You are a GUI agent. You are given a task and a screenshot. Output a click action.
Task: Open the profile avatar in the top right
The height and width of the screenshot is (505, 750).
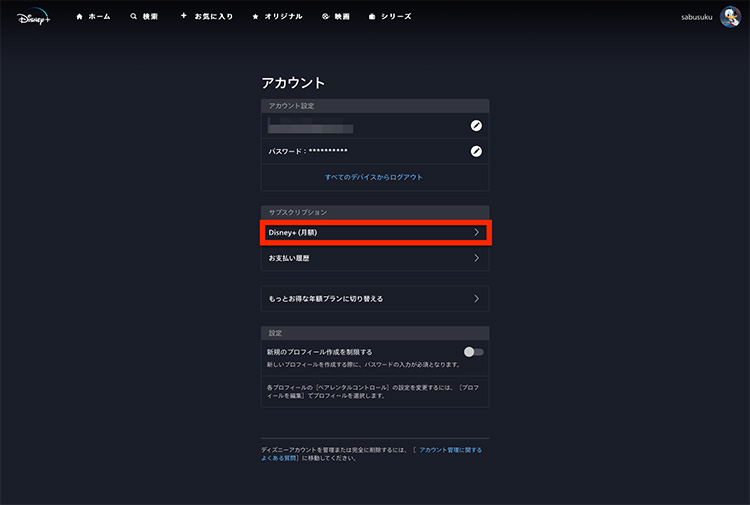tap(729, 17)
